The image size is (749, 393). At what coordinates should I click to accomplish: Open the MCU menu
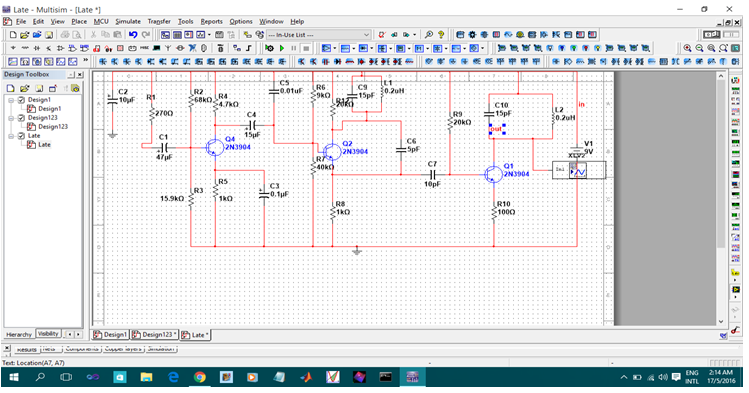pyautogui.click(x=101, y=21)
